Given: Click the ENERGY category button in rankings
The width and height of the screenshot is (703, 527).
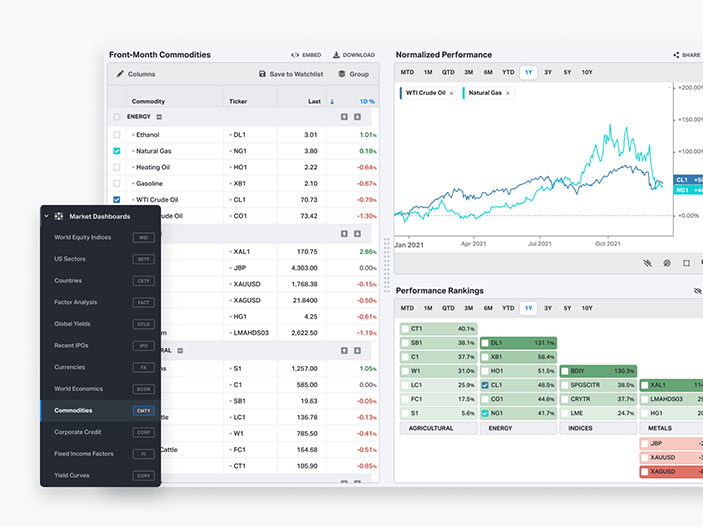Looking at the screenshot, I should tap(518, 428).
